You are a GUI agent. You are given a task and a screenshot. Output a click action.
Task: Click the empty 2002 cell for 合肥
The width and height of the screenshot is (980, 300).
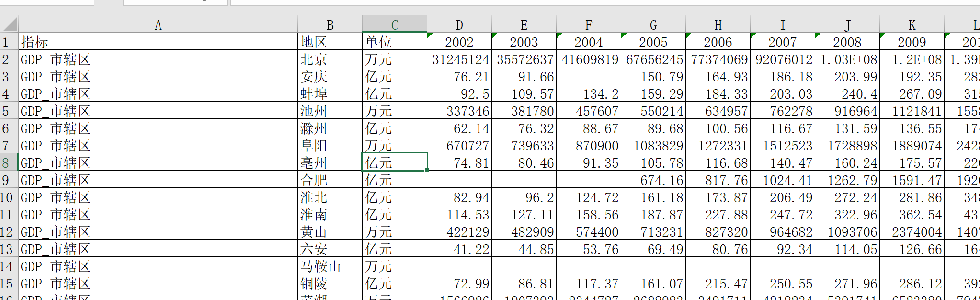[x=459, y=180]
